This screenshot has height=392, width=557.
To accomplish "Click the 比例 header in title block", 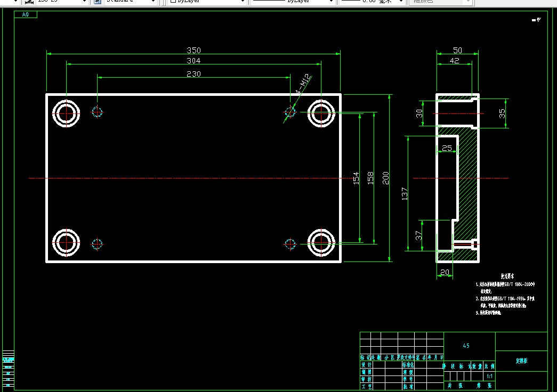I will [x=489, y=366].
